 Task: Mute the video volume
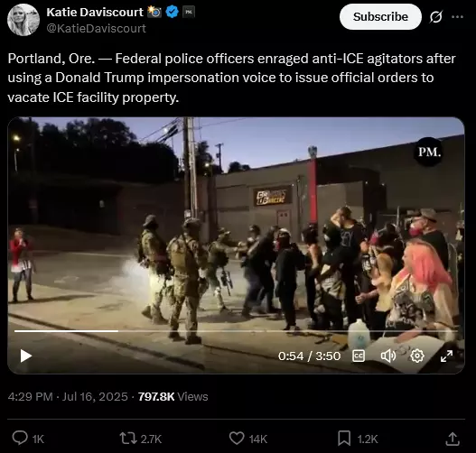tap(388, 356)
